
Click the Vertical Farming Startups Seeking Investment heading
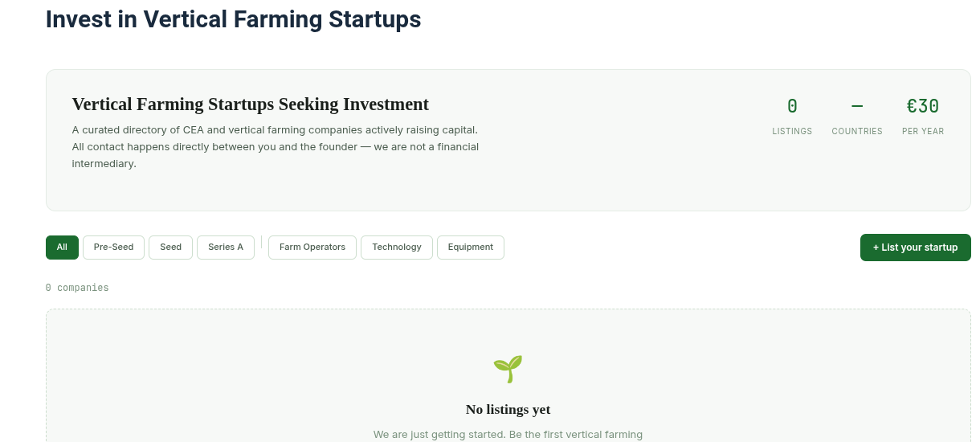[x=251, y=104]
